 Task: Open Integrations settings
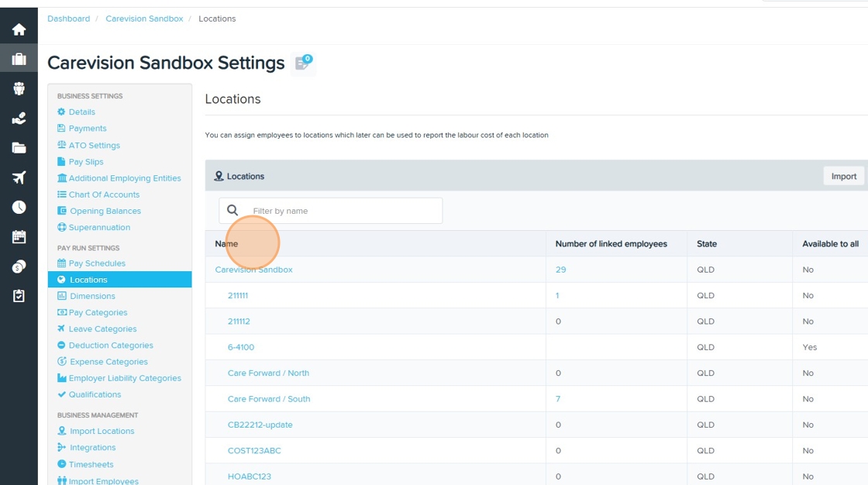point(92,447)
